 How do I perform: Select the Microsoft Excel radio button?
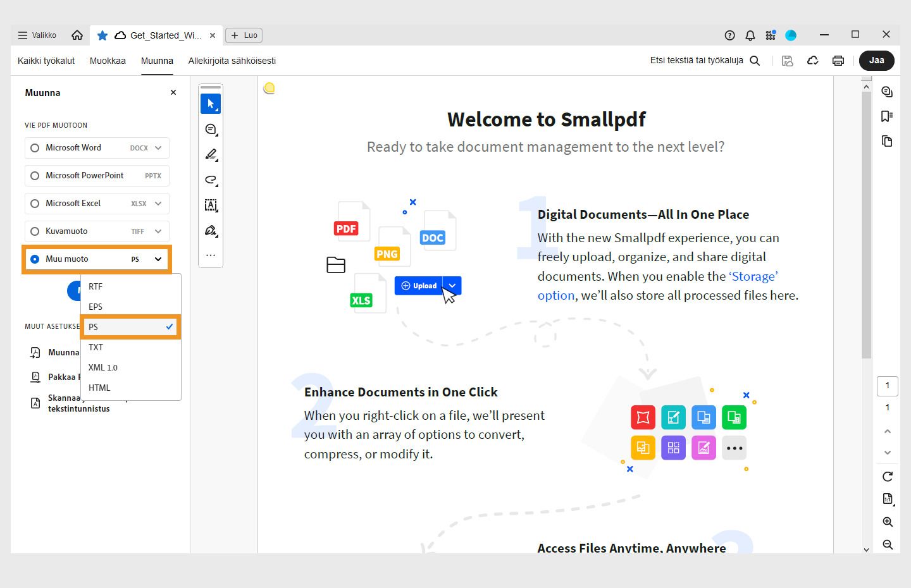[x=35, y=204]
